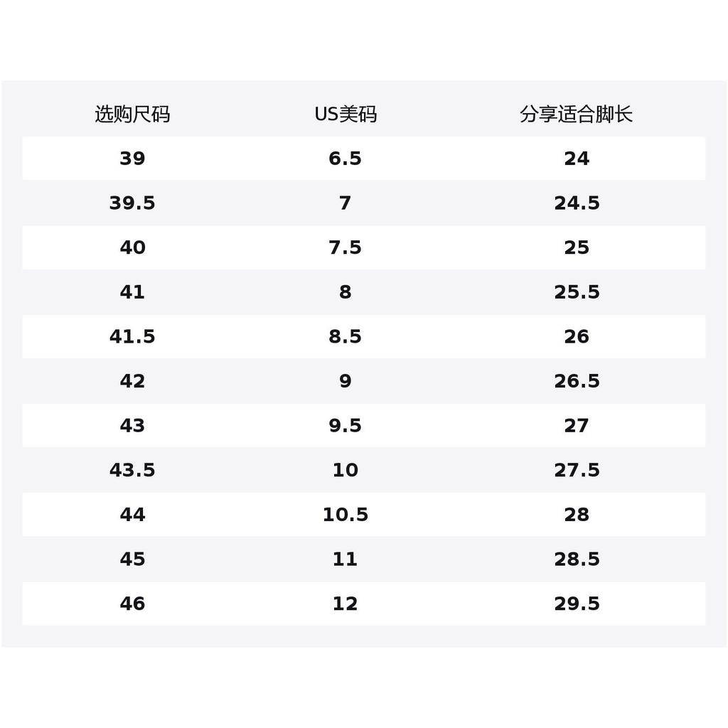Select size 43.5 cell

coord(132,471)
